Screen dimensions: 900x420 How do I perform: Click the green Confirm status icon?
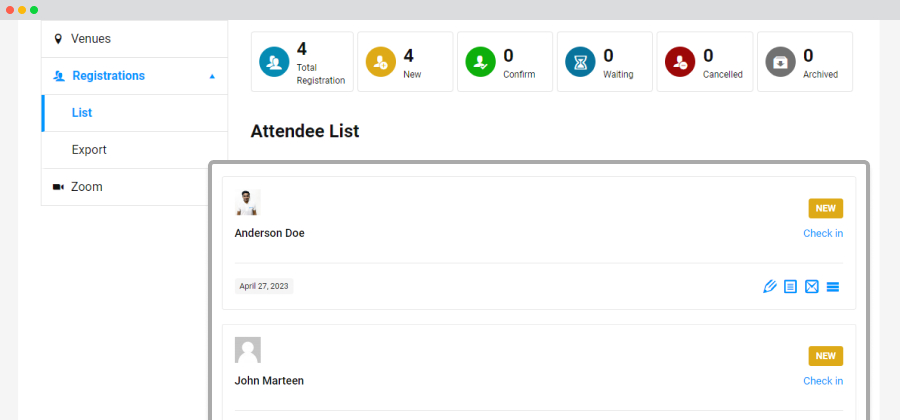click(x=480, y=62)
